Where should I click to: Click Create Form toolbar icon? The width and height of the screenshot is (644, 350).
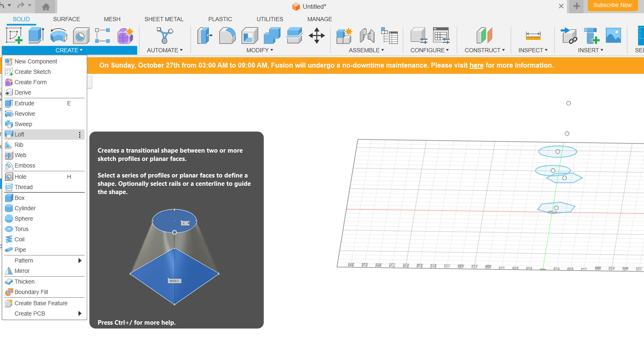pyautogui.click(x=125, y=36)
